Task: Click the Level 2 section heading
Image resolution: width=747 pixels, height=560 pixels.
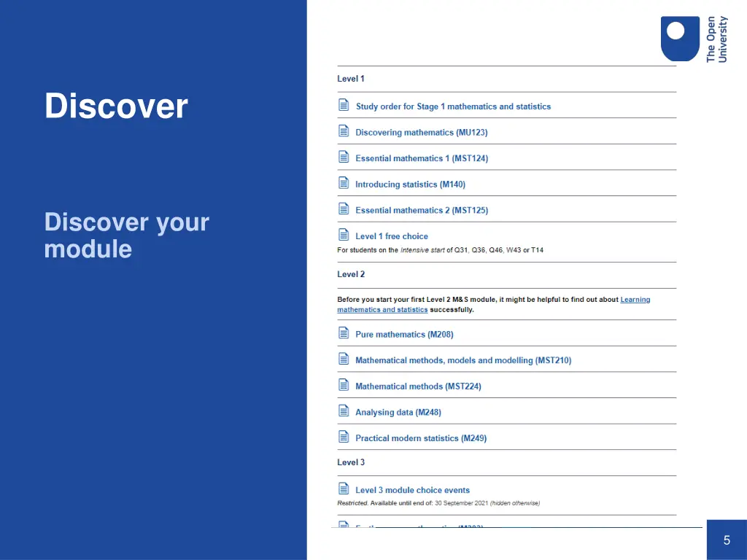Action: tap(351, 274)
